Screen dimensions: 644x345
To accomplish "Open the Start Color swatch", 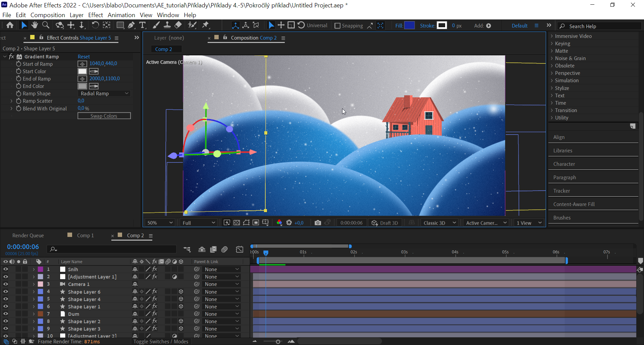I will [x=82, y=71].
